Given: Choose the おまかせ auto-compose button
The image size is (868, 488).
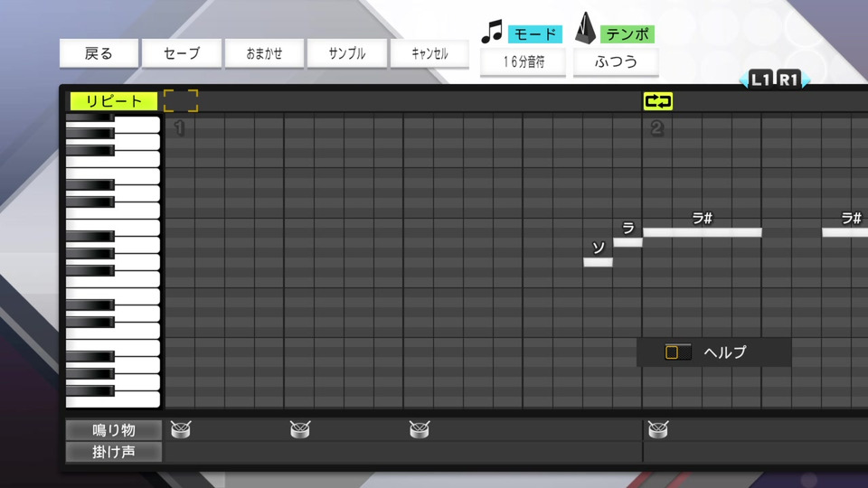Looking at the screenshot, I should (264, 53).
